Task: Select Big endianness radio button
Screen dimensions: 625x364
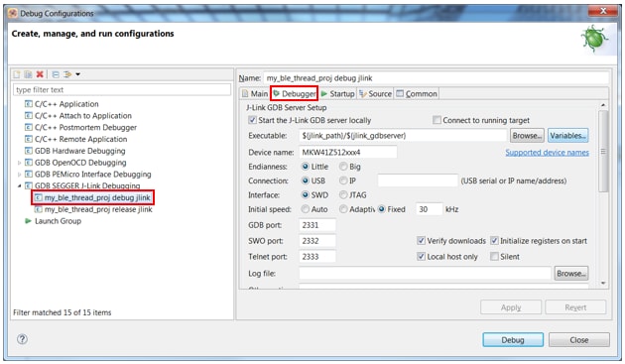Action: coord(343,167)
